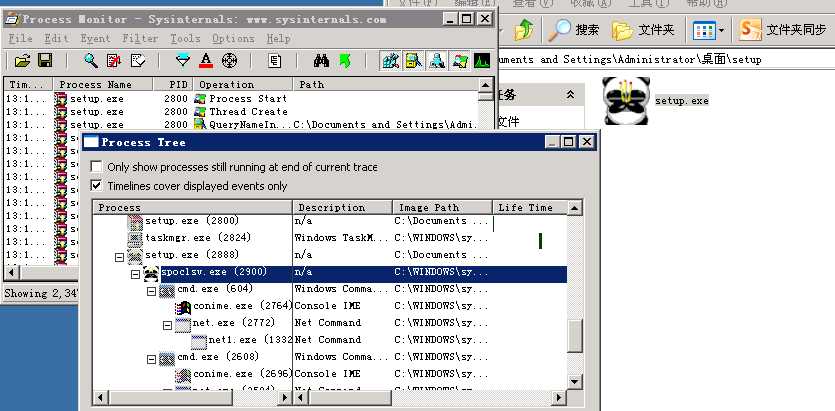
Task: Open the Help menu
Action: click(x=279, y=38)
